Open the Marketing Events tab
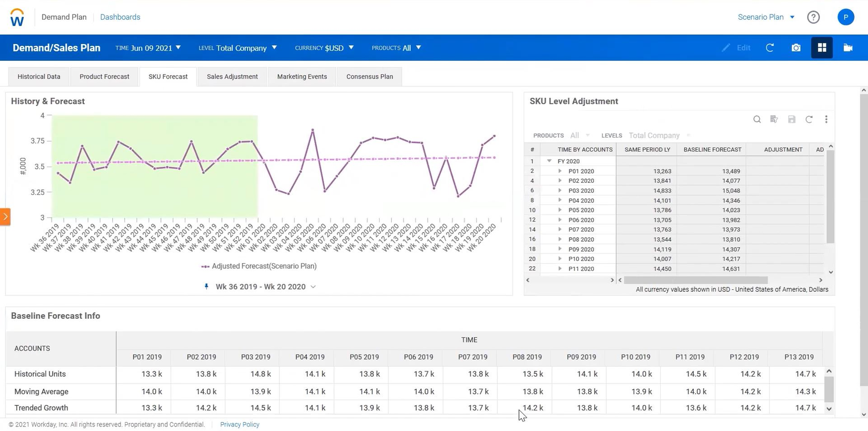The width and height of the screenshot is (868, 431). tap(302, 76)
